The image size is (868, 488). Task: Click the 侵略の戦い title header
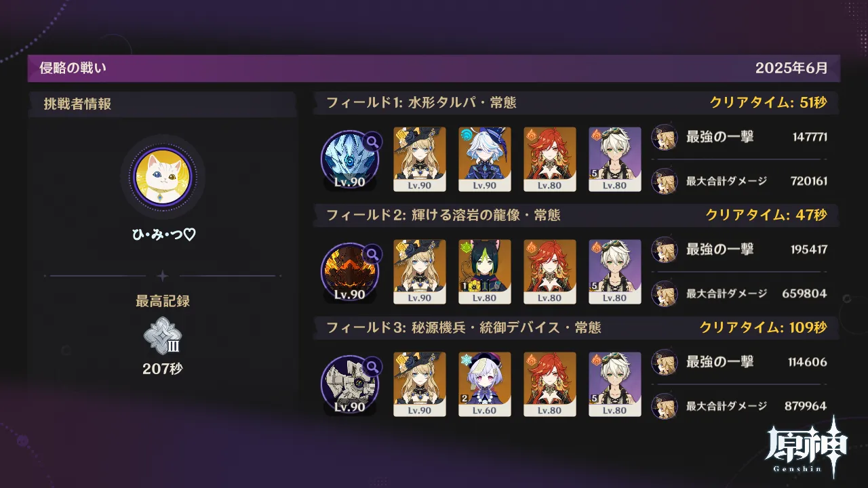(x=73, y=68)
